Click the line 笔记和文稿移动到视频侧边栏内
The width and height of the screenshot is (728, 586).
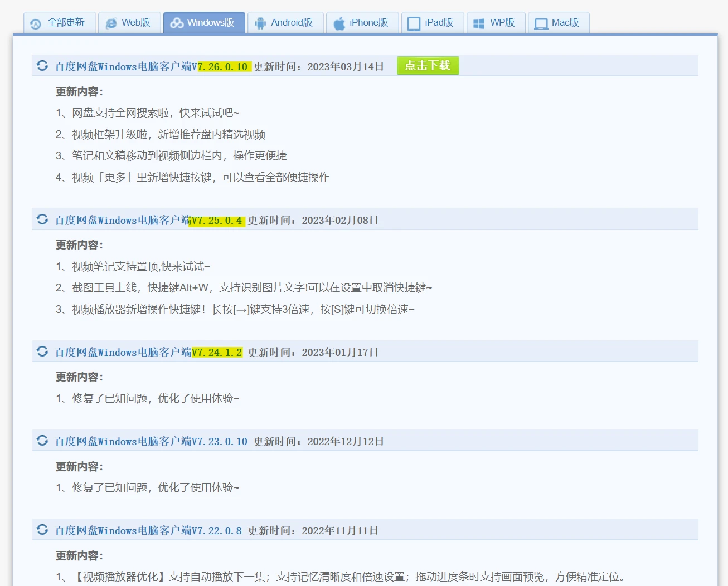click(x=171, y=156)
